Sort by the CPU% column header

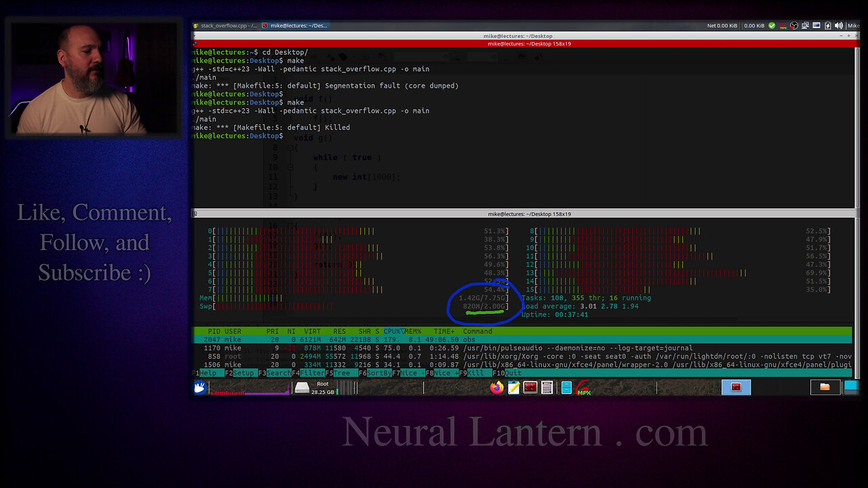pyautogui.click(x=394, y=331)
